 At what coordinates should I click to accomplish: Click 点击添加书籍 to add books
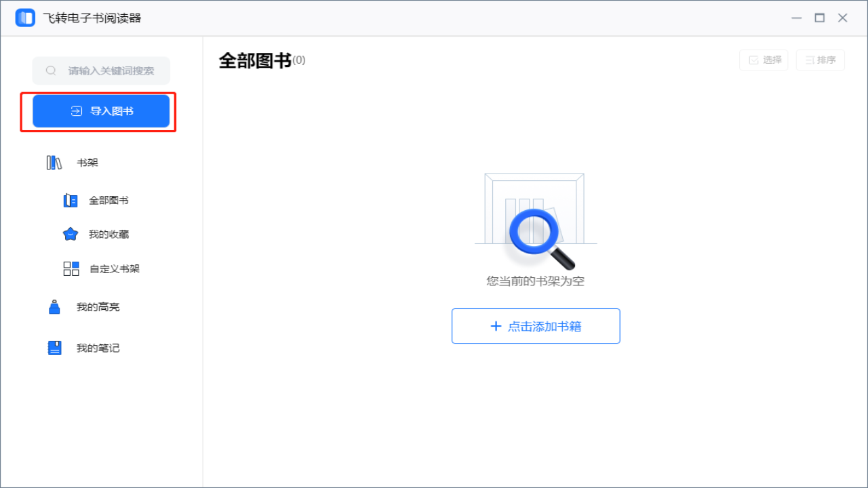point(536,326)
